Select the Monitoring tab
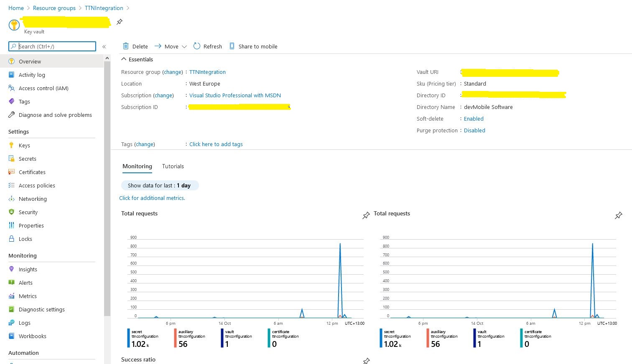 click(x=137, y=167)
